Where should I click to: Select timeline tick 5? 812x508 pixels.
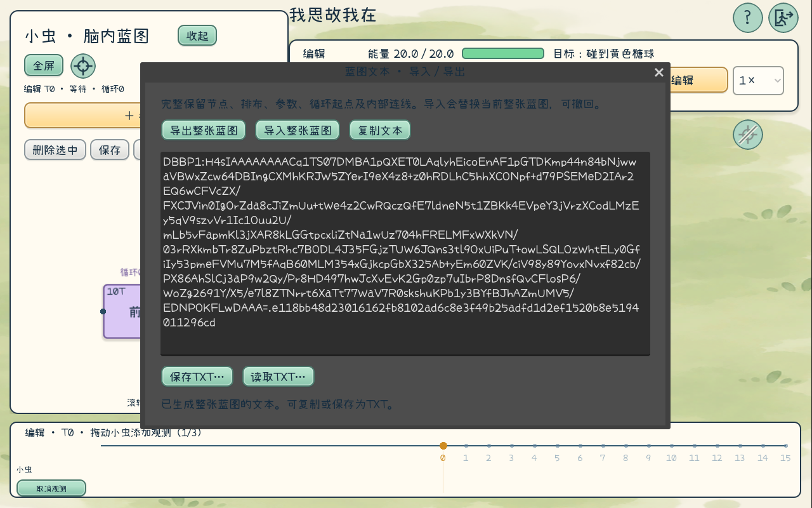(557, 446)
